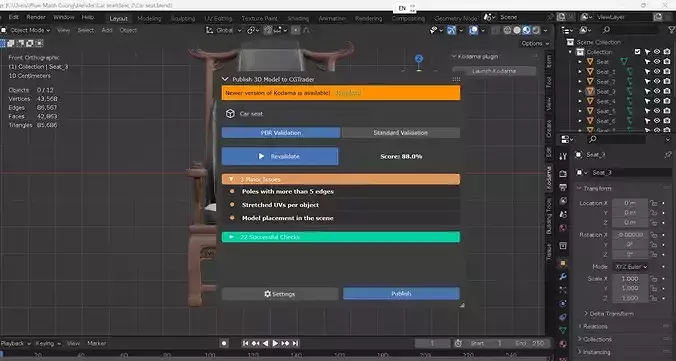Image resolution: width=676 pixels, height=361 pixels.
Task: Play the animation in reverse
Action: (265, 343)
